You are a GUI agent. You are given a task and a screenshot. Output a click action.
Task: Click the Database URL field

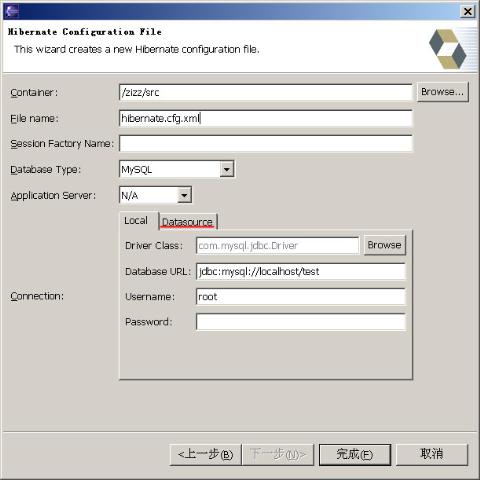tap(301, 271)
